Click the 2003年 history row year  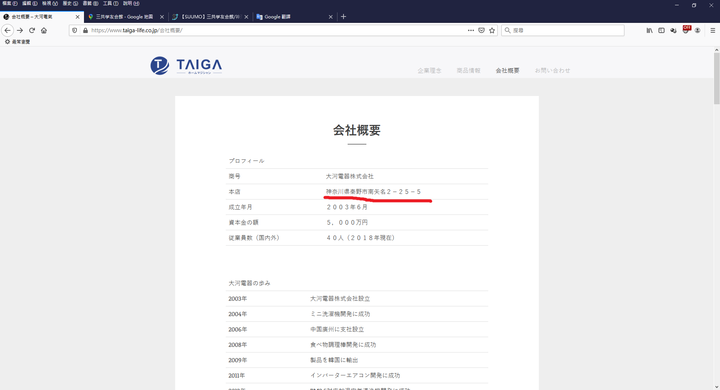point(237,299)
